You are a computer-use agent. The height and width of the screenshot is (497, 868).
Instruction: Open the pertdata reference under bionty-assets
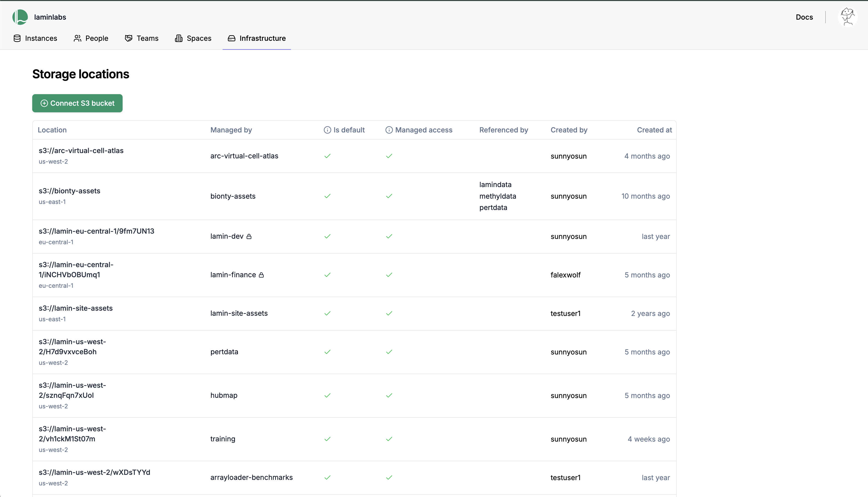[x=493, y=207]
